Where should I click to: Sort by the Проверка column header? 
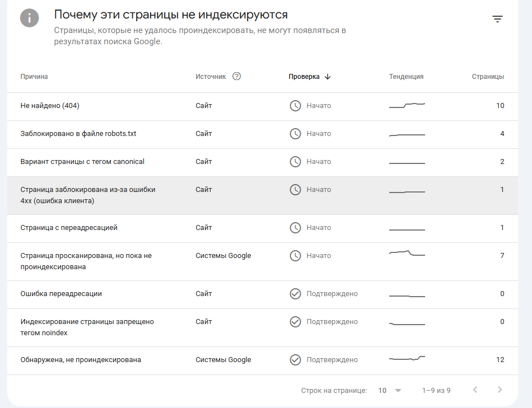(304, 77)
